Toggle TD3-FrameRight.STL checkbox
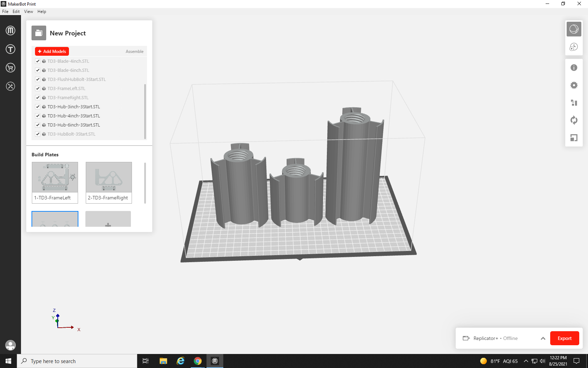 [x=38, y=97]
